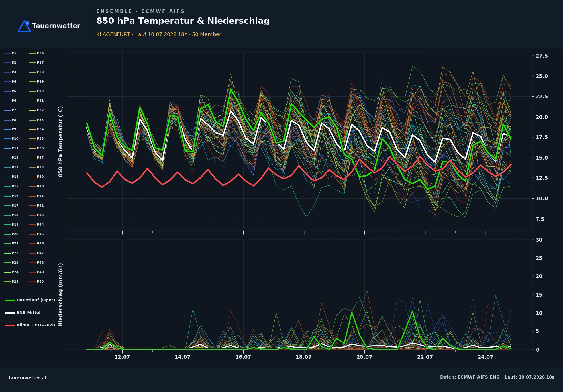Toggle Klima 1991–2020 legend entry
Screen dimensions: 563x392
tap(30, 325)
